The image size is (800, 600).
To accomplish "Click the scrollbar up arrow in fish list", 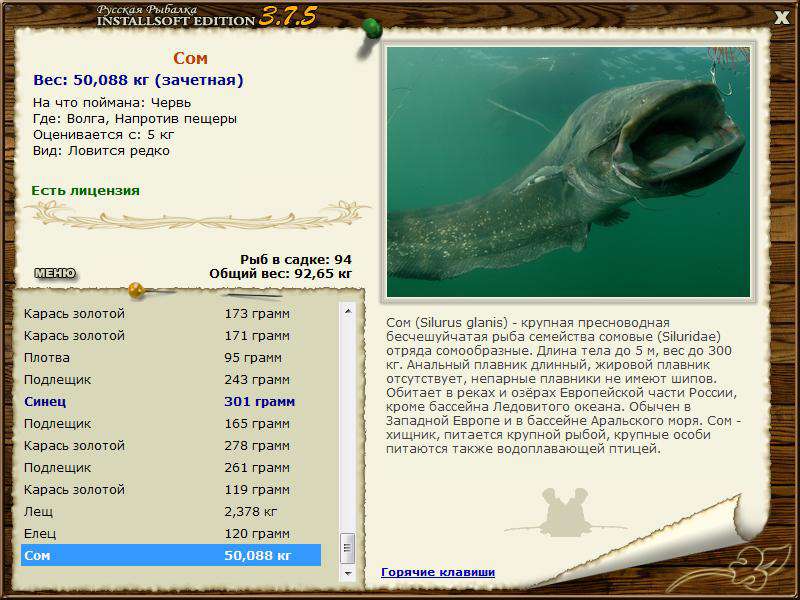I will (x=348, y=311).
